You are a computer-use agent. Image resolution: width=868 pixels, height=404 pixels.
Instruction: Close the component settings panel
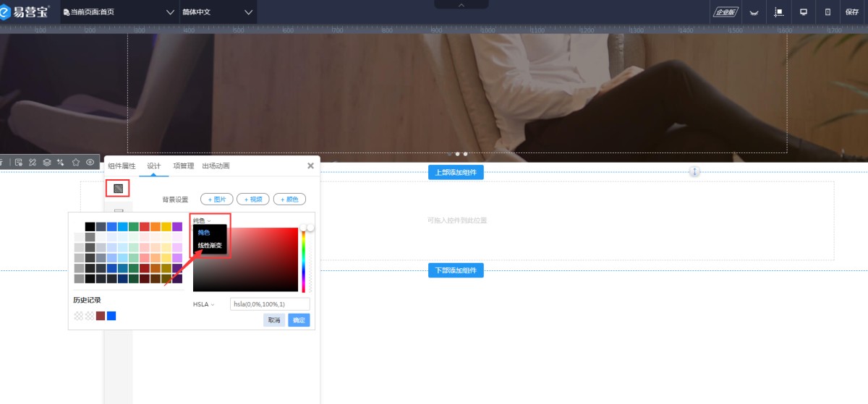point(310,166)
